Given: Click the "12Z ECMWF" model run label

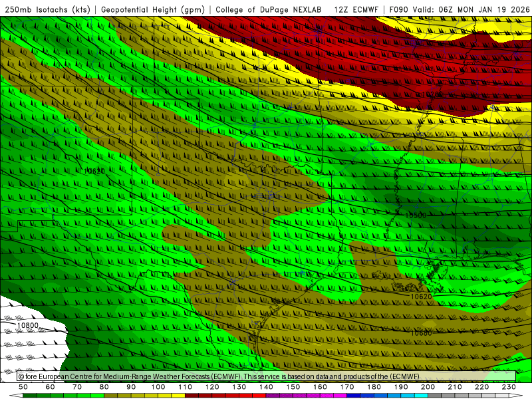Looking at the screenshot, I should (356, 9).
